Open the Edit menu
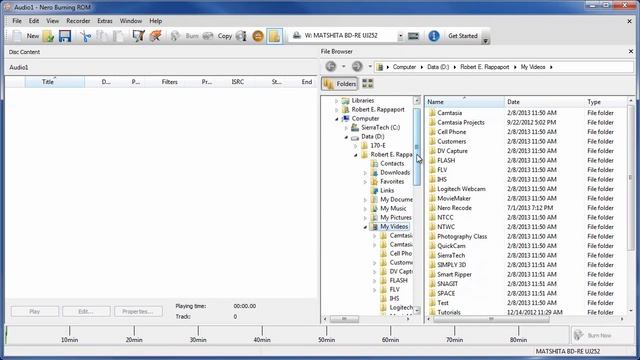The image size is (640, 360). [x=34, y=21]
